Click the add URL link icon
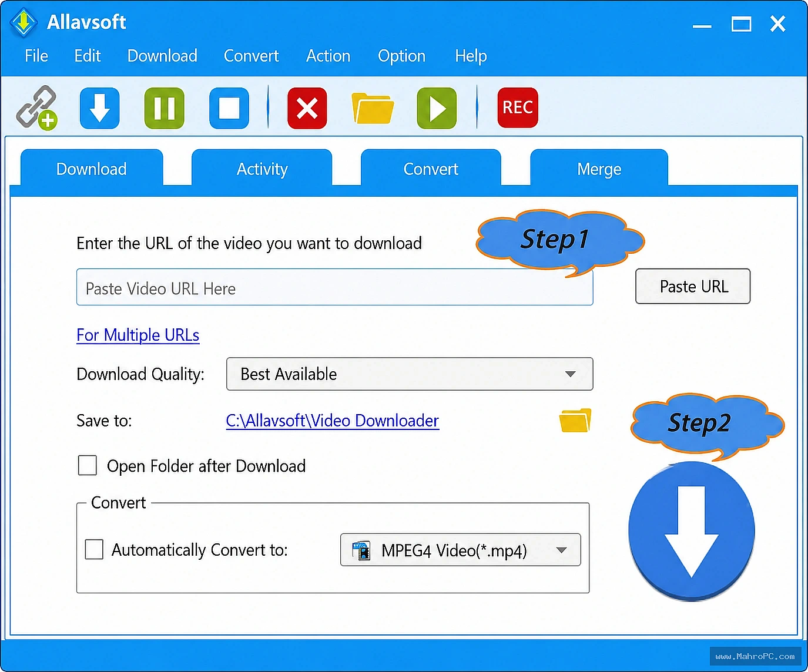This screenshot has height=672, width=808. pos(36,107)
